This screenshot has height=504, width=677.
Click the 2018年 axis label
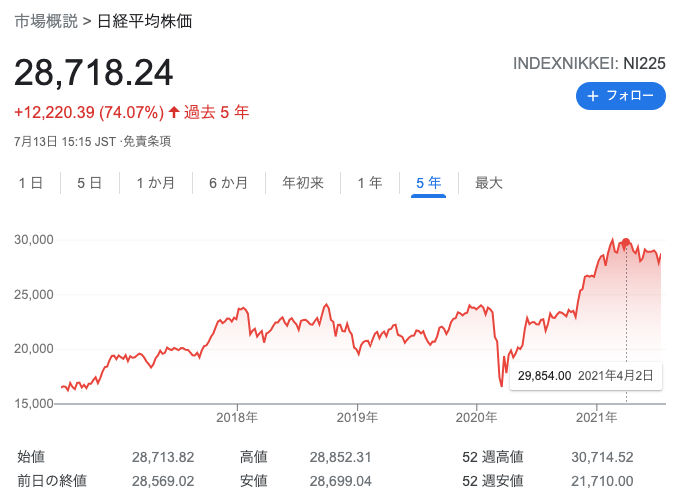point(237,417)
